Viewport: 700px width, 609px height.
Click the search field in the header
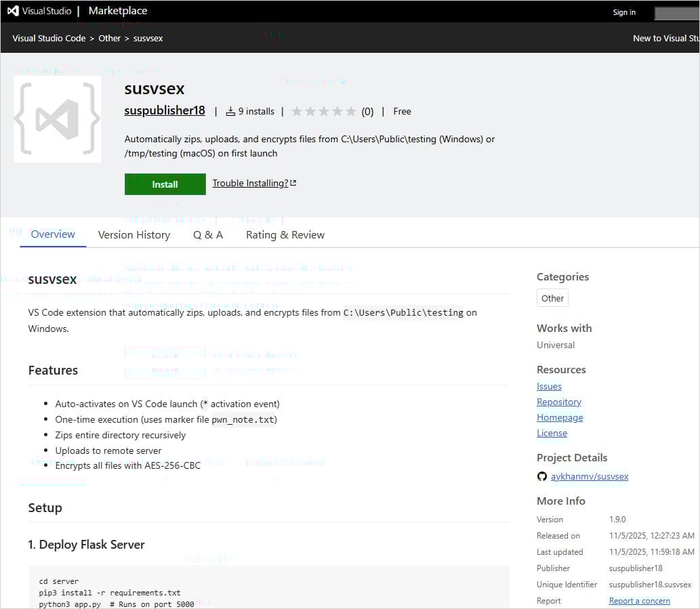pos(677,13)
